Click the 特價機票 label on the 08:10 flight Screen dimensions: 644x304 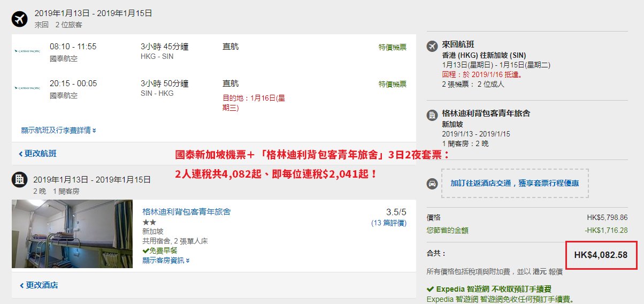pos(393,47)
